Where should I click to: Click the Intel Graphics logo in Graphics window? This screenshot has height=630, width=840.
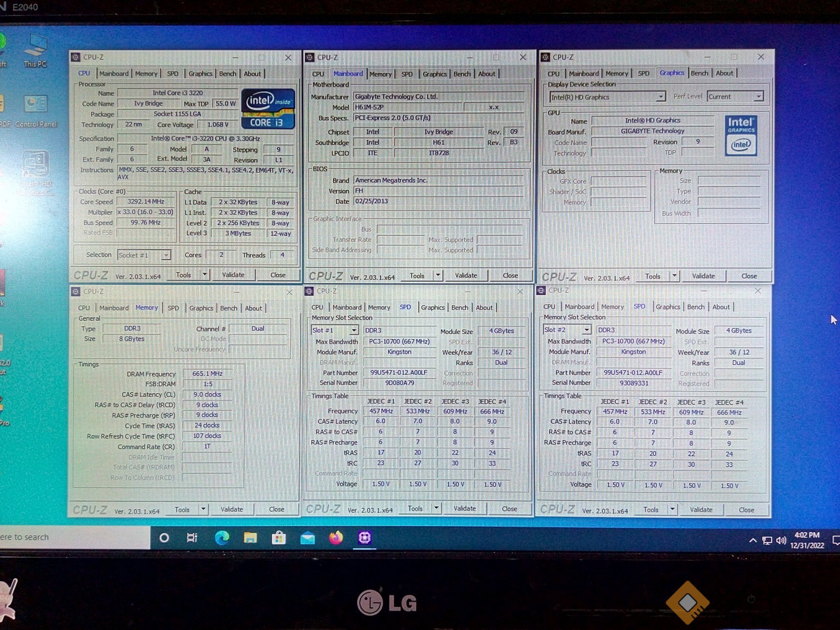tap(741, 136)
